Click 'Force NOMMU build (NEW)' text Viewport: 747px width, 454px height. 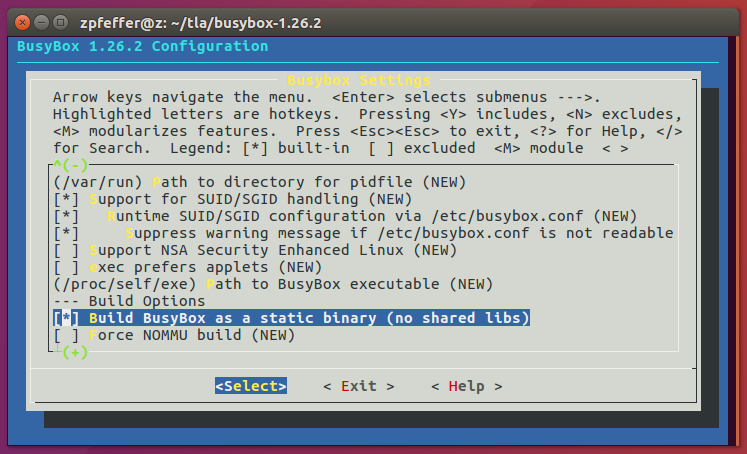[192, 335]
